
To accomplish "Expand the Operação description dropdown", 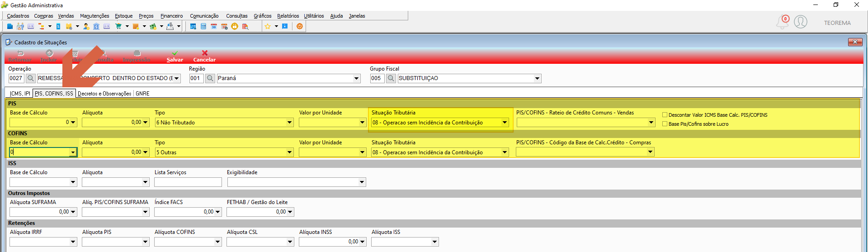I will [x=177, y=78].
